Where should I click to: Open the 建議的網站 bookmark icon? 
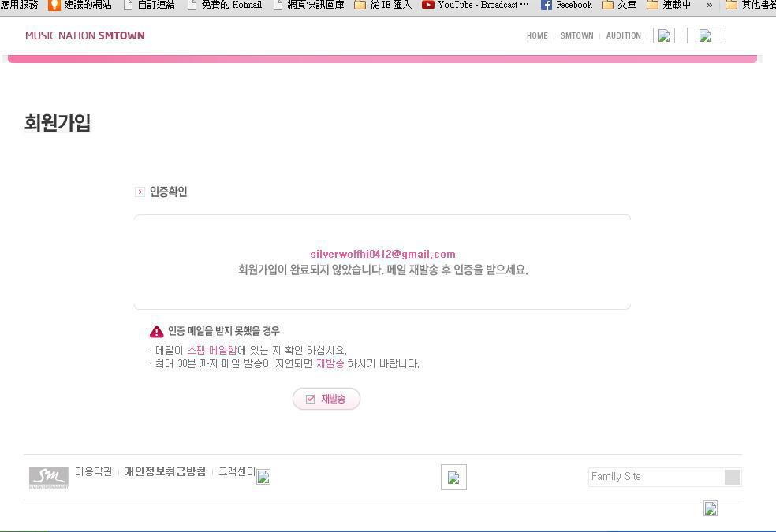[x=54, y=5]
